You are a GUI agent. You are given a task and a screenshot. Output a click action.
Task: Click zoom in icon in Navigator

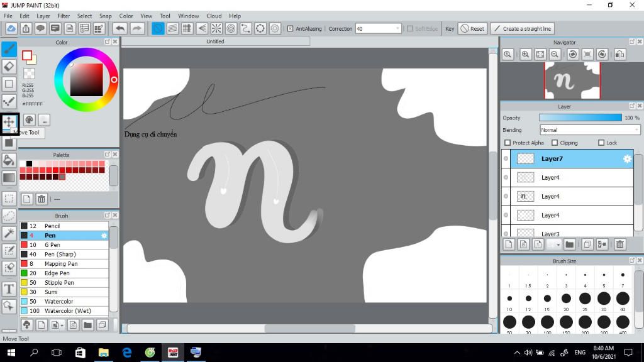525,54
